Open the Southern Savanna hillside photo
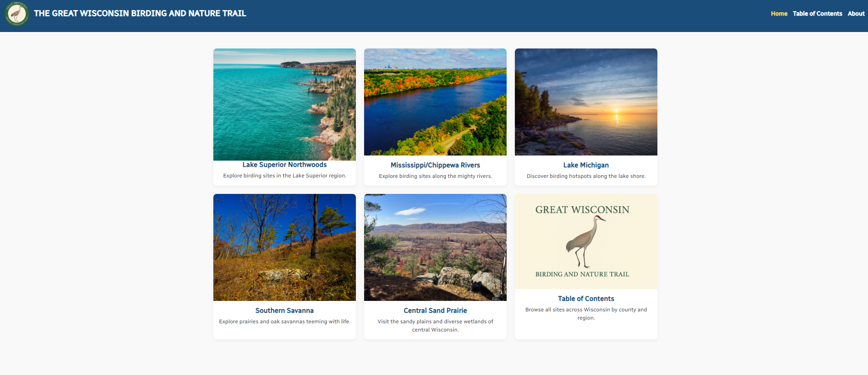This screenshot has width=868, height=375. [285, 247]
